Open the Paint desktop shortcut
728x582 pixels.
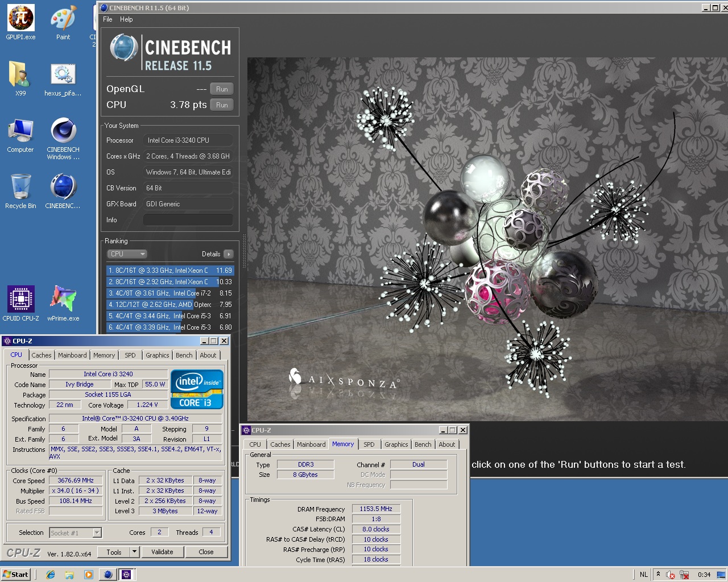[x=63, y=23]
